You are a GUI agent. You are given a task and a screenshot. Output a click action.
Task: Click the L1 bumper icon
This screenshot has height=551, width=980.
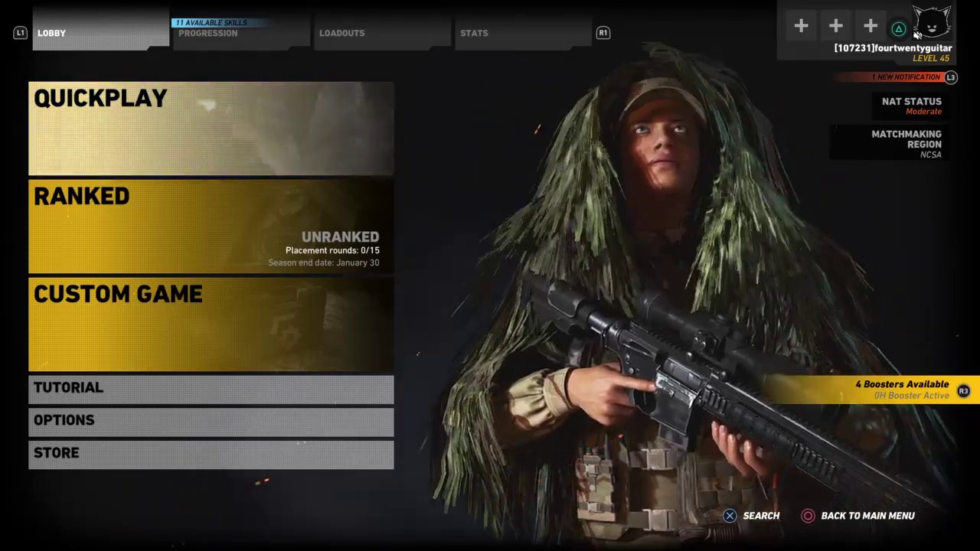(20, 33)
